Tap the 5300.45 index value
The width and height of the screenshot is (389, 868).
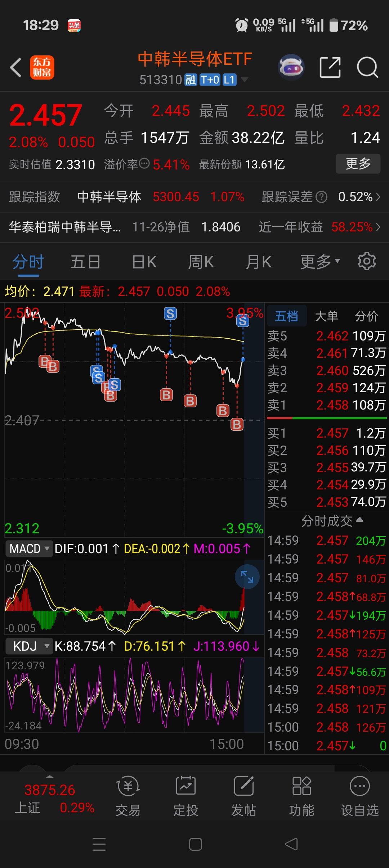[176, 197]
